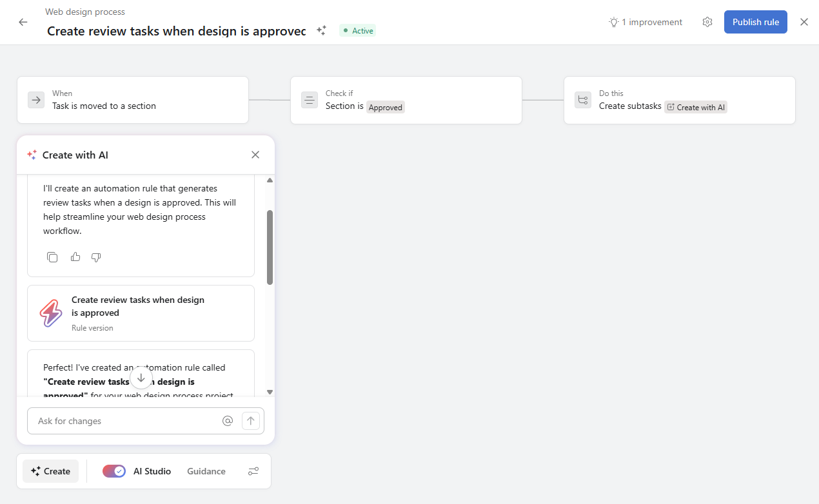Open the @ mention picker in the chat input
Viewport: 819px width, 504px height.
point(228,420)
